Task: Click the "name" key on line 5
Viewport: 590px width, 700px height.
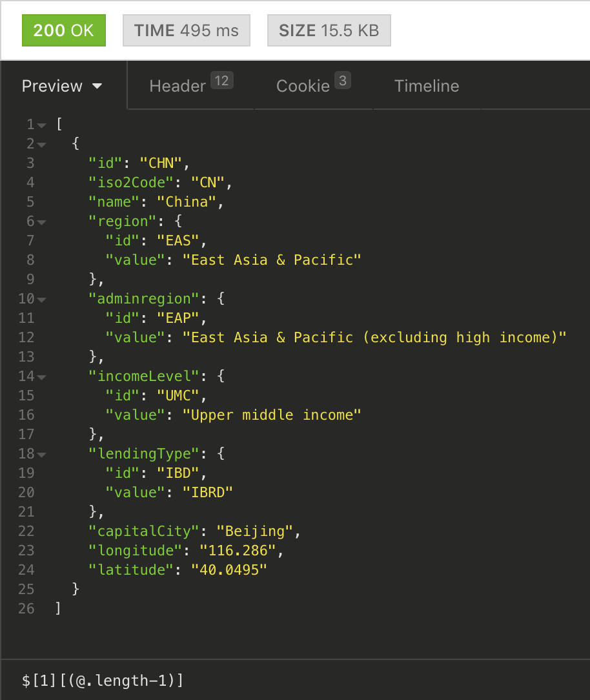Action: tap(114, 201)
